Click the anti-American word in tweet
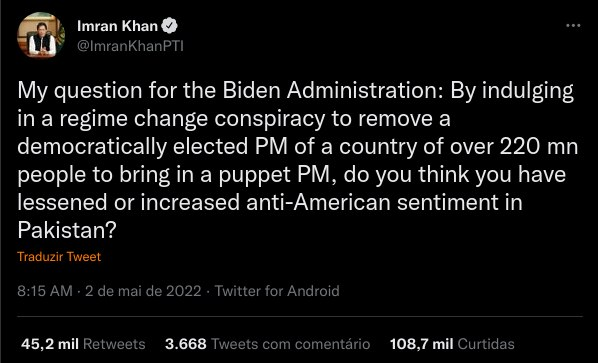The width and height of the screenshot is (598, 363). point(318,202)
